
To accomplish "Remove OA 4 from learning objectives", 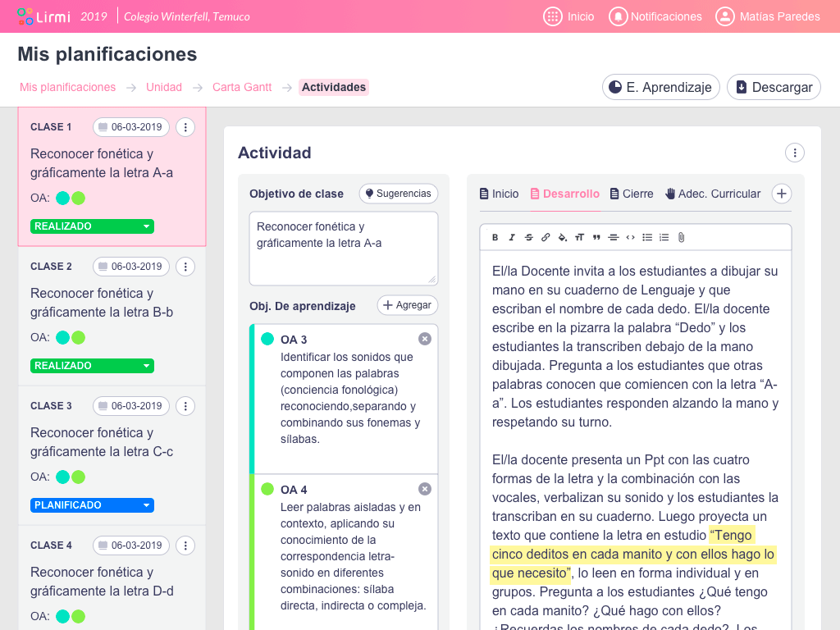I will click(425, 489).
